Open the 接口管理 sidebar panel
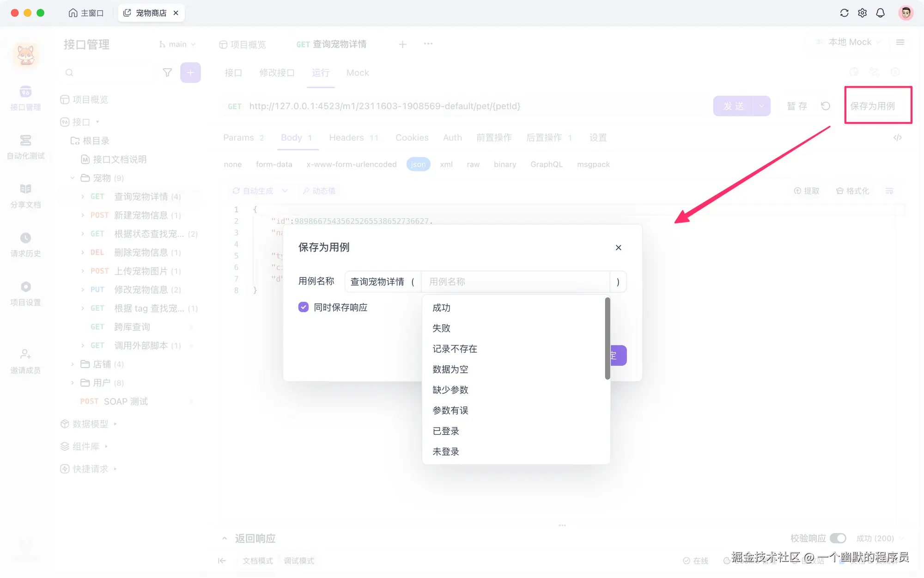Image resolution: width=924 pixels, height=578 pixels. point(25,98)
